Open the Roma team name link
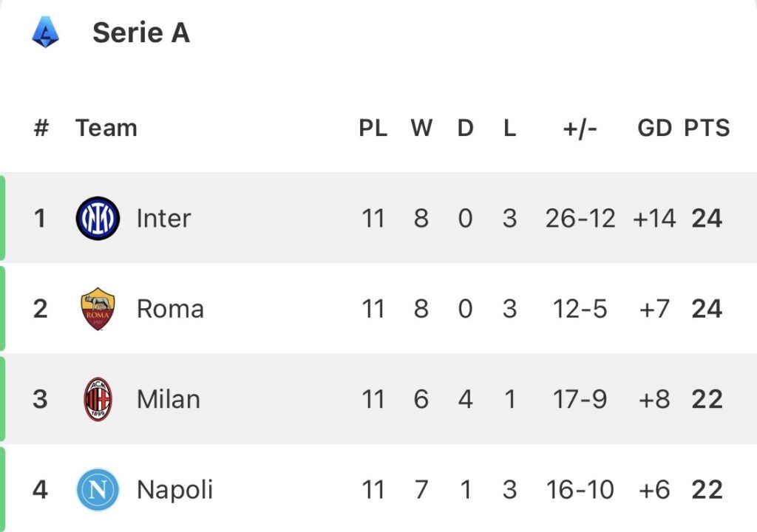This screenshot has height=532, width=757. (x=170, y=309)
